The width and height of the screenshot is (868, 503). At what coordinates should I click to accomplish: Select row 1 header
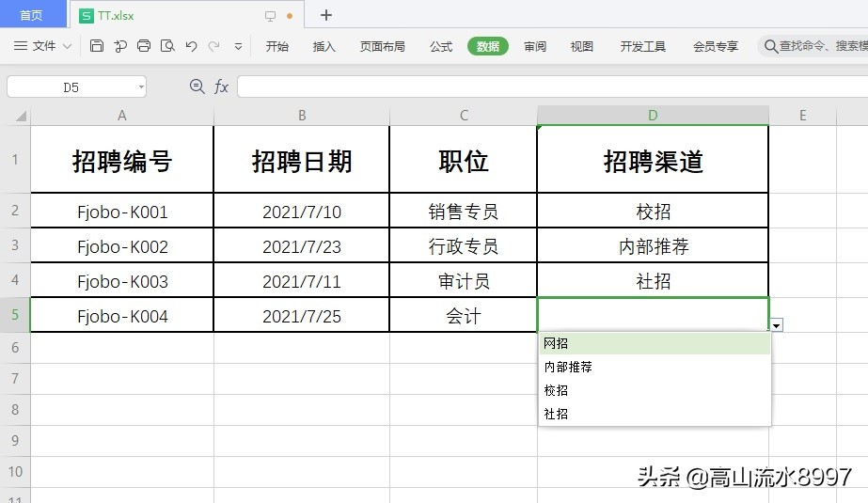[15, 160]
